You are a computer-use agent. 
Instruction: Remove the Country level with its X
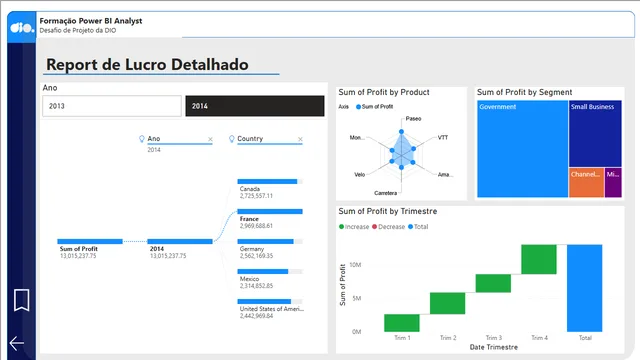tap(300, 139)
